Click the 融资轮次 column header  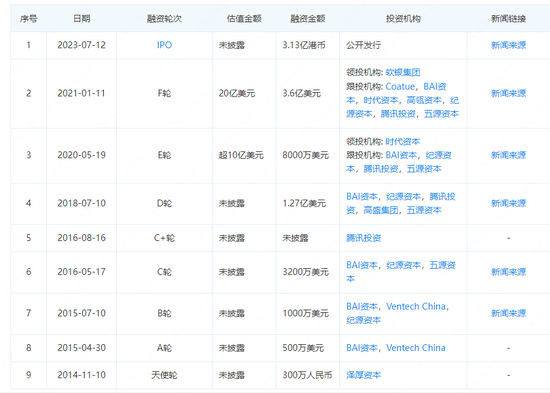pyautogui.click(x=164, y=19)
